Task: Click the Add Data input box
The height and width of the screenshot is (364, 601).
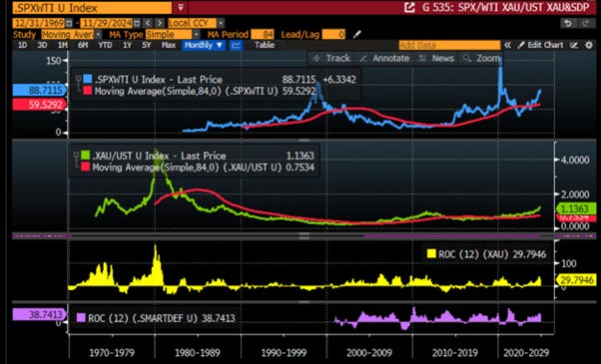Action: pos(449,45)
